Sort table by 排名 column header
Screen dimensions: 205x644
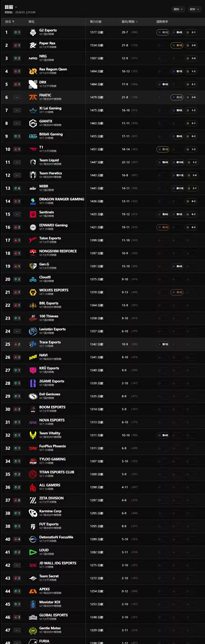click(x=10, y=22)
